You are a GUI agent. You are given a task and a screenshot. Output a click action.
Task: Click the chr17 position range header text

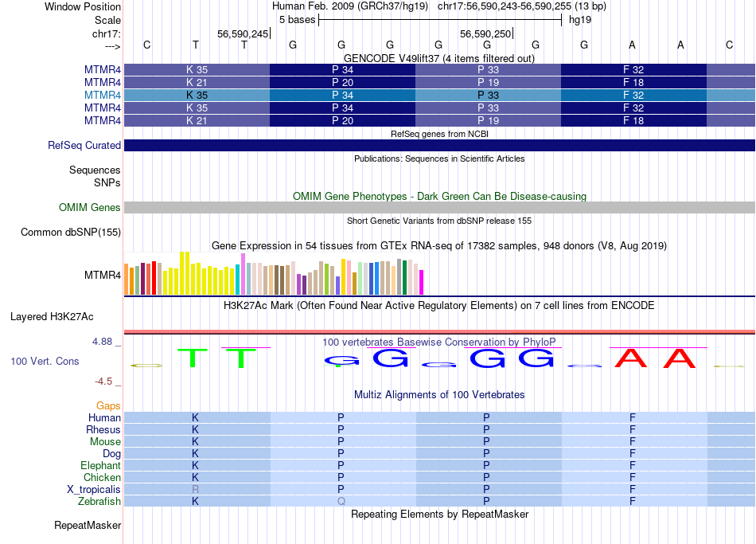(522, 6)
